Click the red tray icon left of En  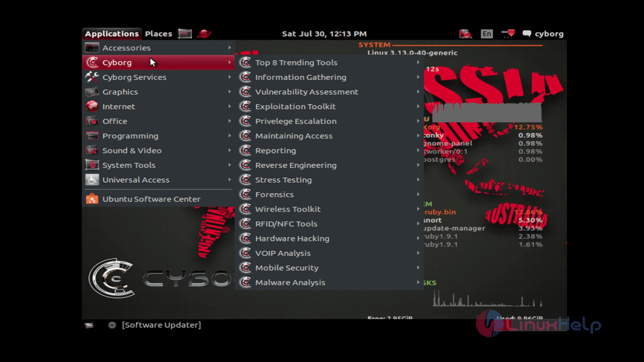pyautogui.click(x=465, y=34)
